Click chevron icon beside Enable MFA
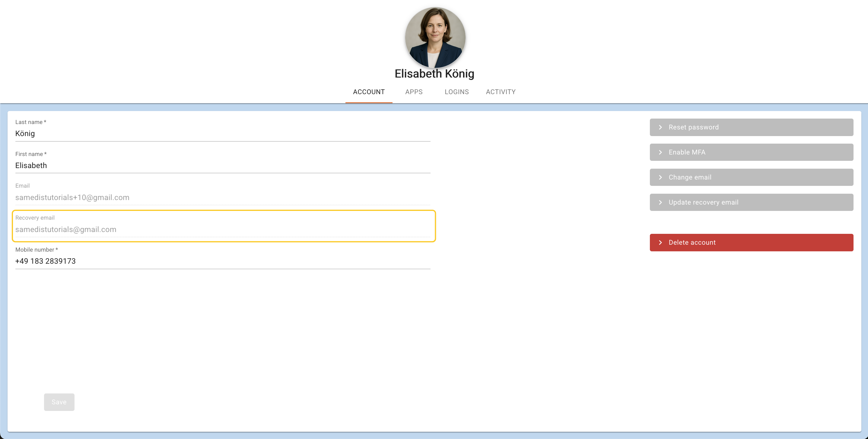 click(660, 152)
